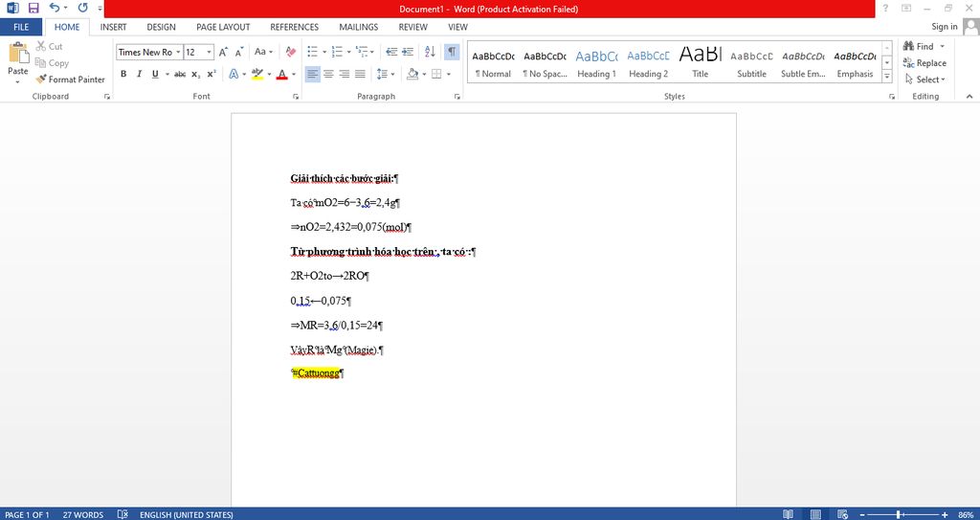Screen dimensions: 980x520
Task: Toggle Italic formatting button
Action: coord(140,74)
